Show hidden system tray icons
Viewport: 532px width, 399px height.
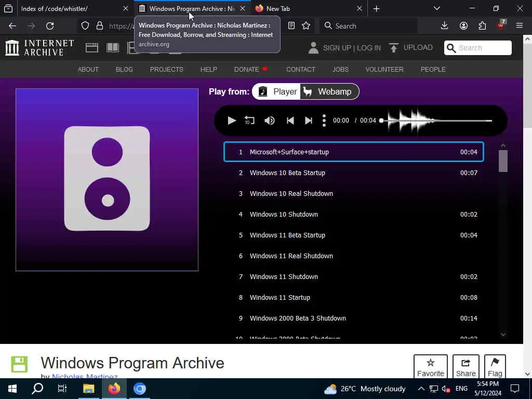click(421, 389)
